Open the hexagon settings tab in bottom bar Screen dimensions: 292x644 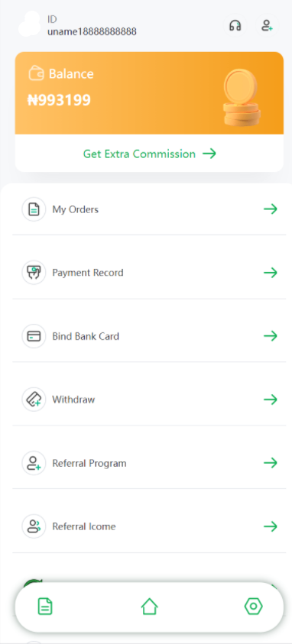tap(253, 607)
